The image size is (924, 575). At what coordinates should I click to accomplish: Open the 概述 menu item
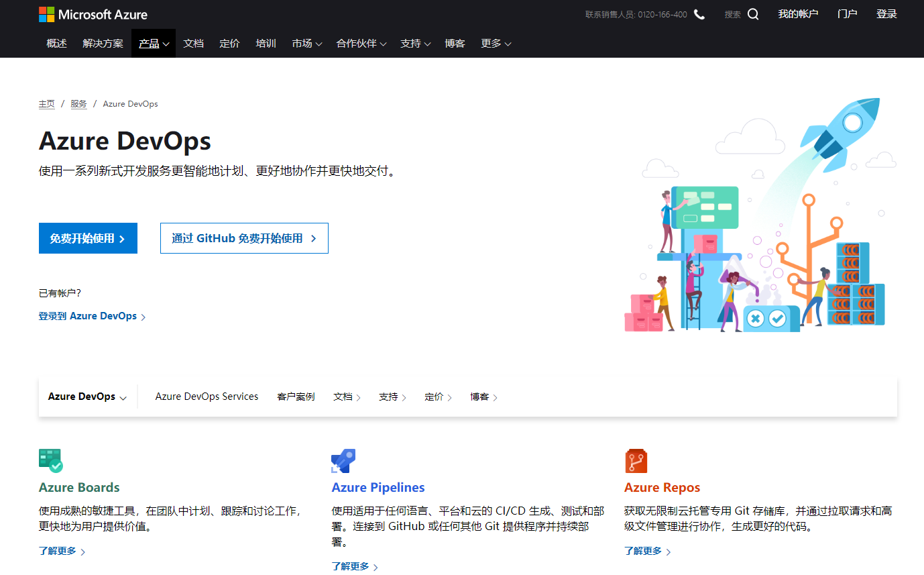(x=56, y=43)
